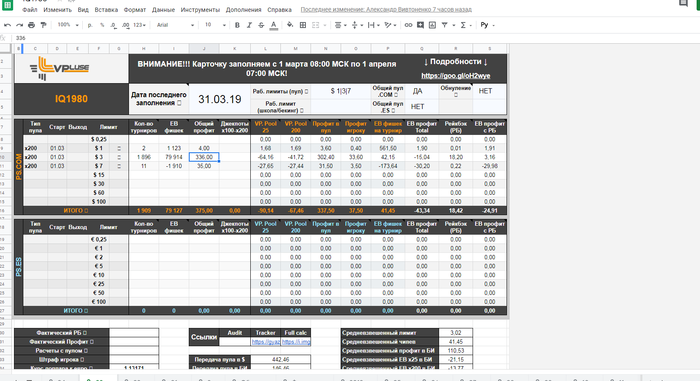Image resolution: width=700 pixels, height=381 pixels.
Task: Open the borders tool
Action: coord(303,25)
